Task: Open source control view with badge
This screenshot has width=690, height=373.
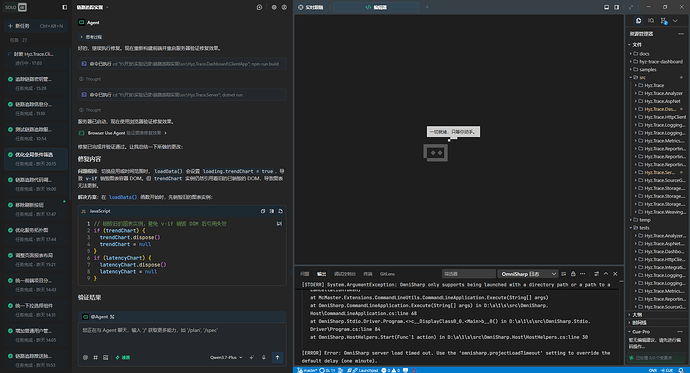Action: point(664,21)
